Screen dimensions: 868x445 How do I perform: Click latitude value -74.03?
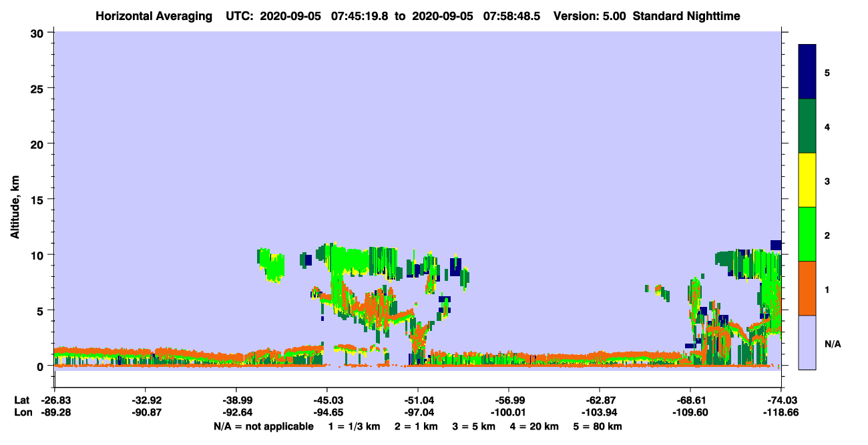[781, 400]
